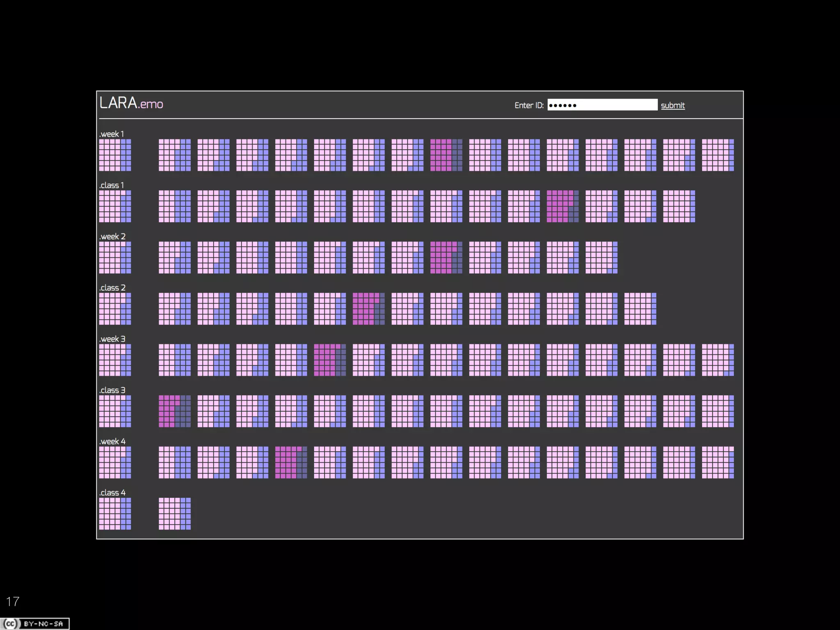Select the last grid in the week 1 row
Screen dimensions: 840x630
[718, 155]
